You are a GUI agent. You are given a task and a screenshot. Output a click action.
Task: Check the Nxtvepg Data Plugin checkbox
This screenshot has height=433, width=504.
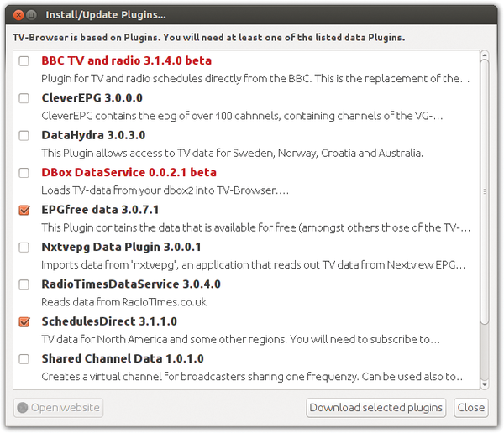coord(24,248)
